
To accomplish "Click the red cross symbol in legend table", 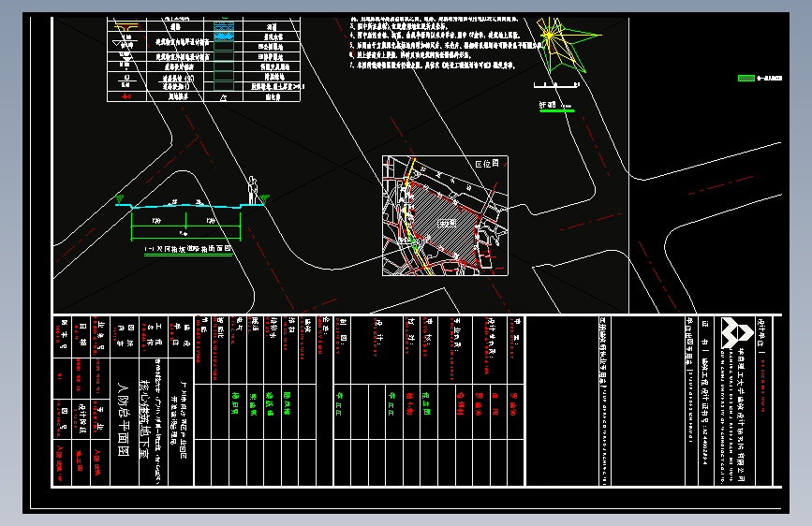I will click(x=125, y=96).
